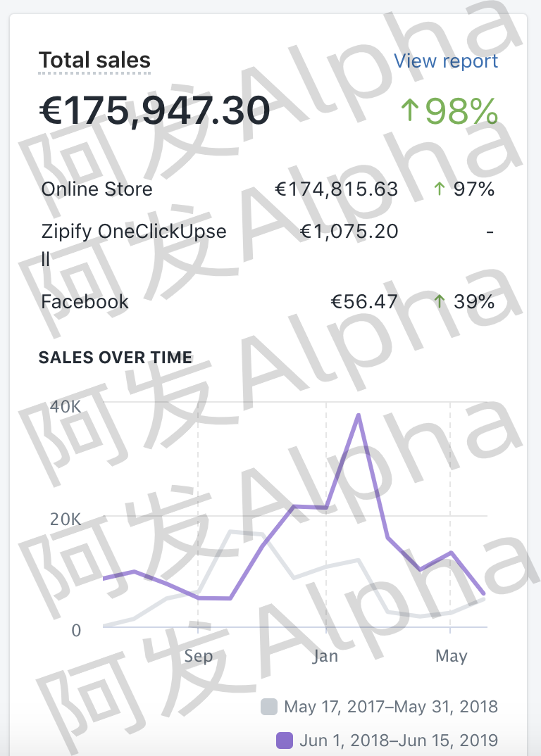Click the €174,815.63 Online Store amount

click(x=336, y=189)
